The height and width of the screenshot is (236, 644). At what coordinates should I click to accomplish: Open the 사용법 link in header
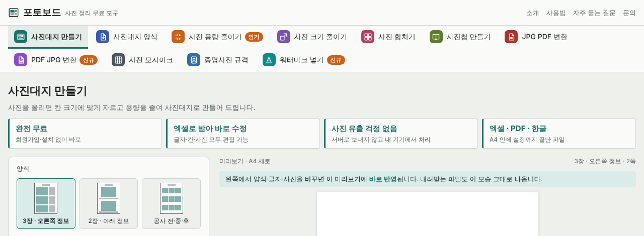click(x=556, y=13)
